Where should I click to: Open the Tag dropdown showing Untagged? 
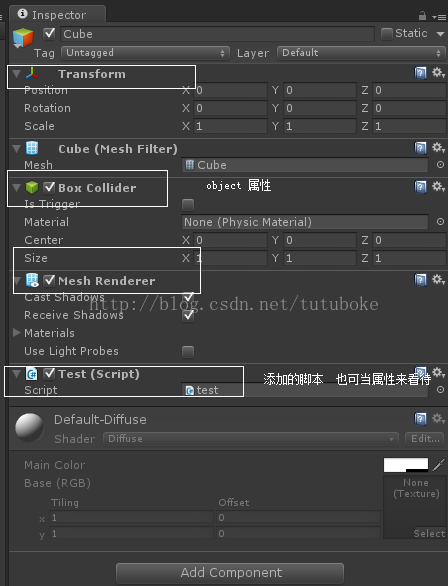[145, 53]
